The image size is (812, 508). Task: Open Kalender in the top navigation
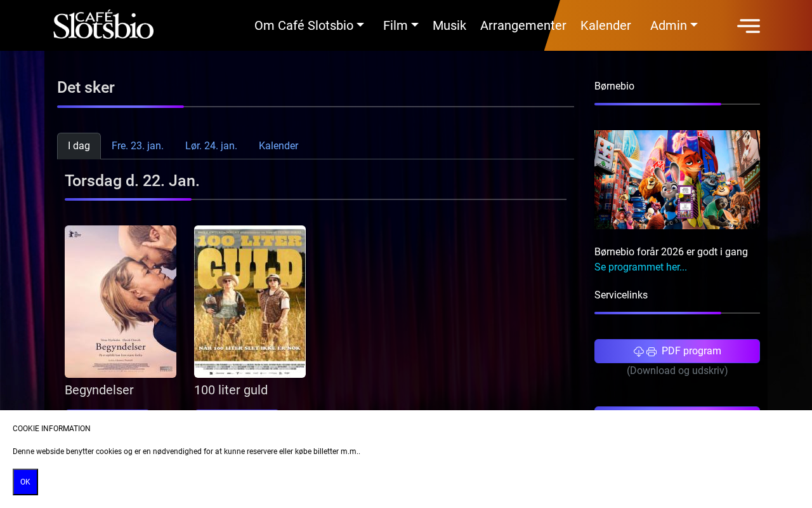[606, 25]
